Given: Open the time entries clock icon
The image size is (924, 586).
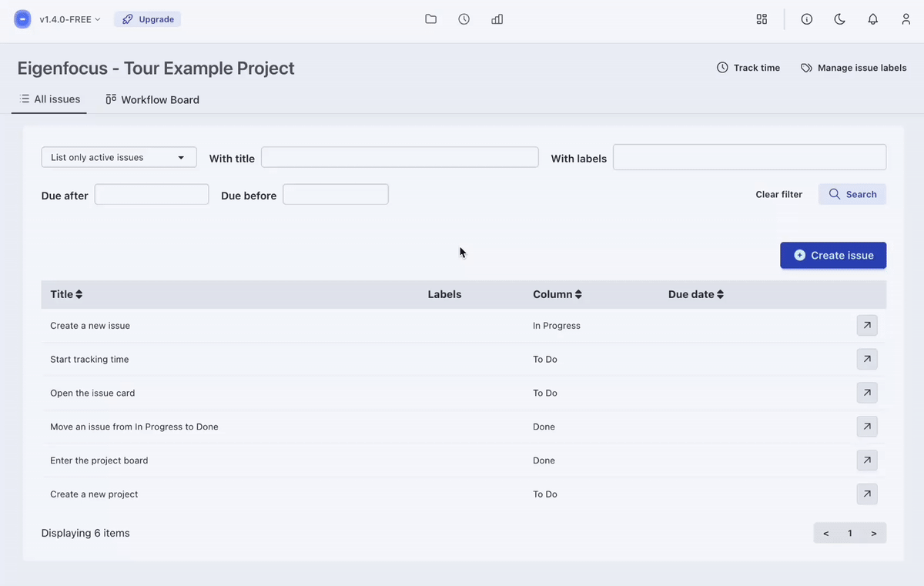Looking at the screenshot, I should tap(464, 19).
